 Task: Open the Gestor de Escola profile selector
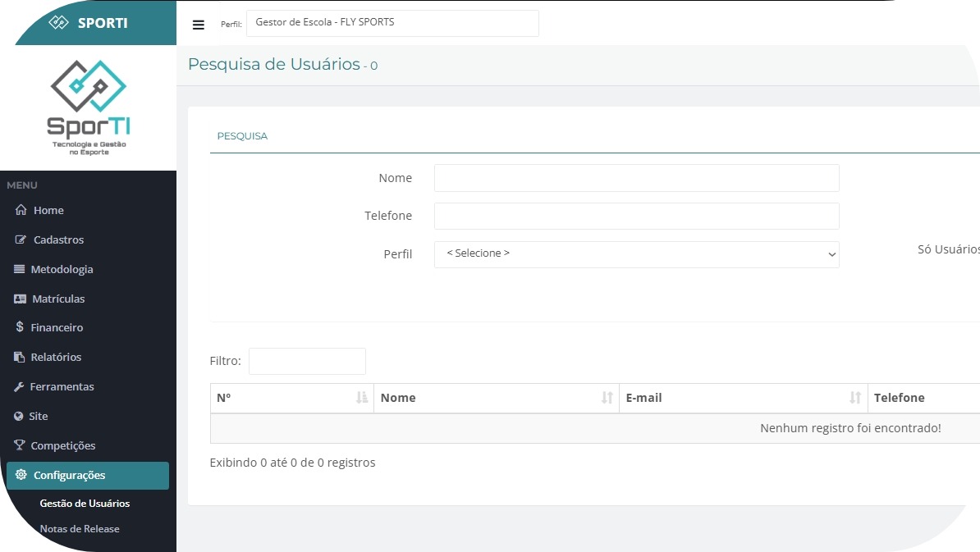tap(392, 23)
